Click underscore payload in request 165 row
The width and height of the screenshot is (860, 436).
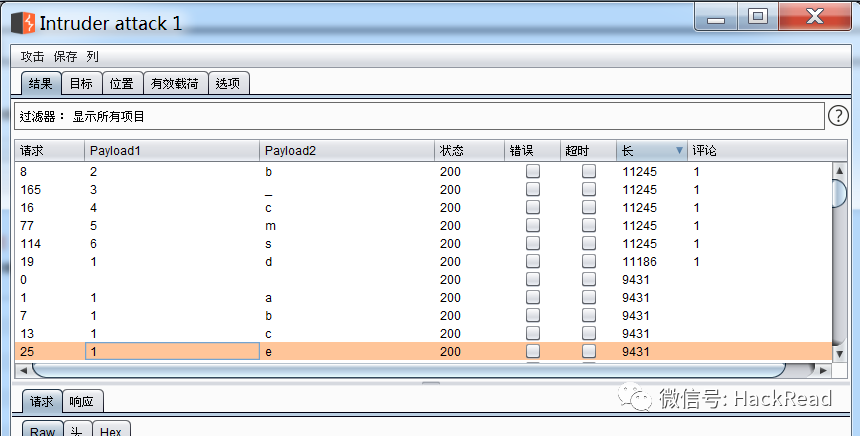(268, 192)
